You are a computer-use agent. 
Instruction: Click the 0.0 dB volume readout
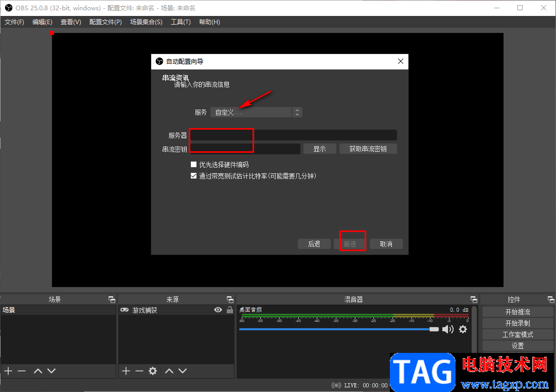click(459, 310)
